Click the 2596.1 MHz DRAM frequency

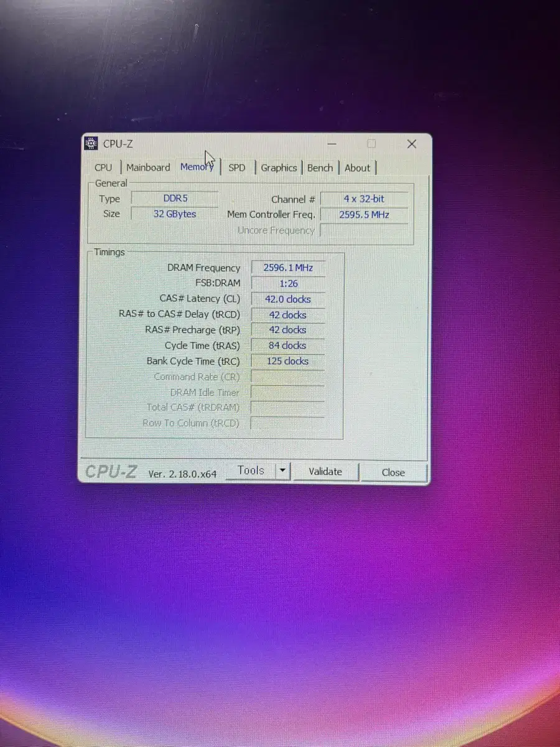point(288,268)
